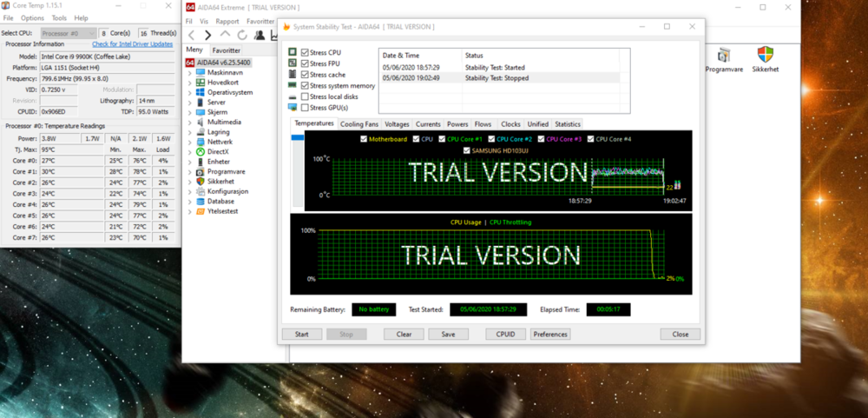Select the Nettverk network icon in tree
The height and width of the screenshot is (418, 868).
[201, 142]
